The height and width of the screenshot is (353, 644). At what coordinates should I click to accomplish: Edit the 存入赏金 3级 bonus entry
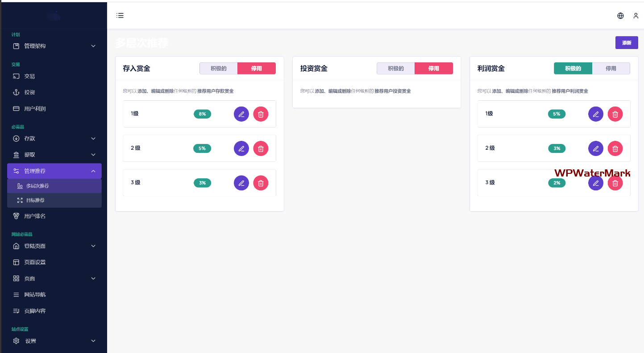tap(241, 183)
